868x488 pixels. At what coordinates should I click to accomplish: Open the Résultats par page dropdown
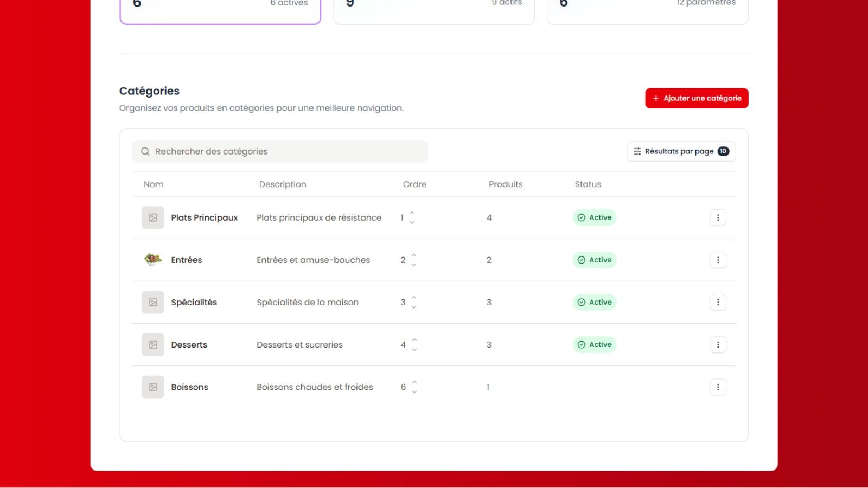coord(681,151)
